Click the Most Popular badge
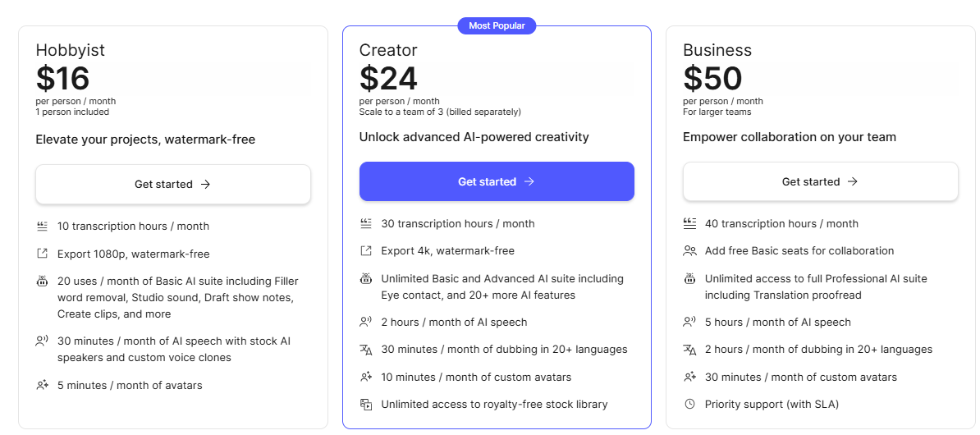Screen dimensions: 980x435 (497, 26)
